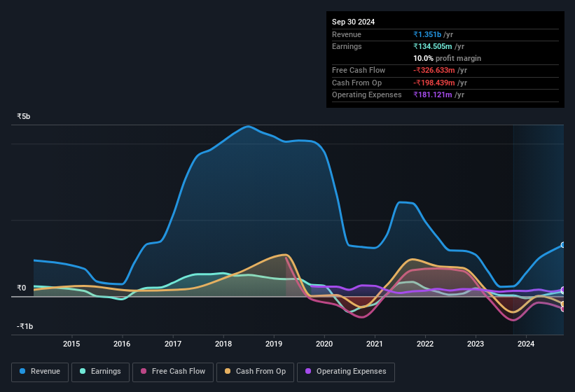Click the Sep 30 2024 tooltip date
Viewport: 575px width, 392px height.
[x=353, y=22]
